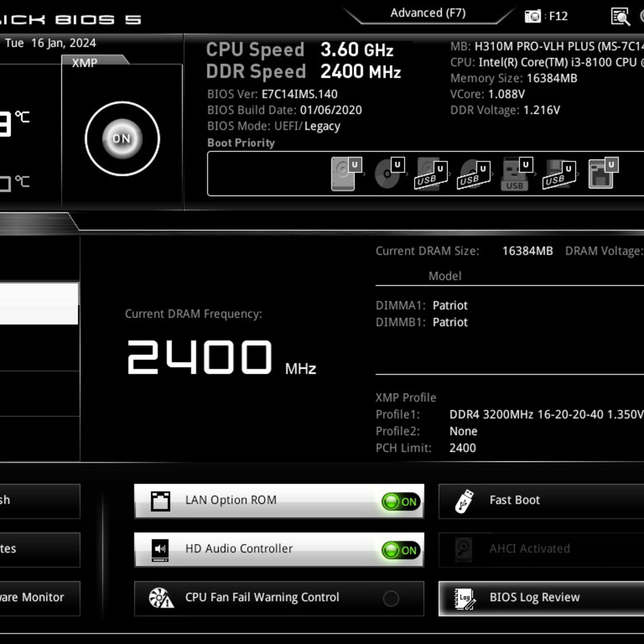Screen dimensions: 644x644
Task: Click the BIOS version E7C14IMS.140 text
Action: point(299,94)
